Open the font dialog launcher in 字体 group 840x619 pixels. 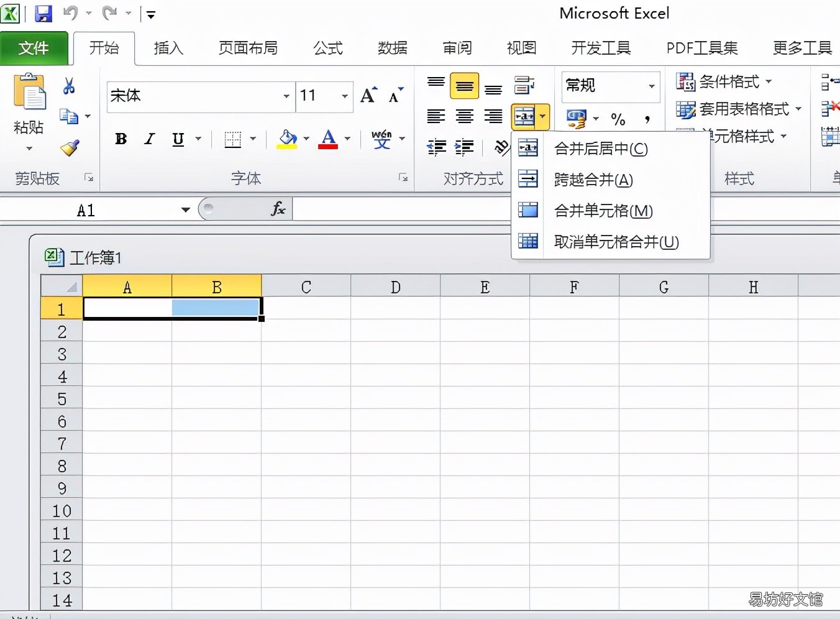(403, 178)
